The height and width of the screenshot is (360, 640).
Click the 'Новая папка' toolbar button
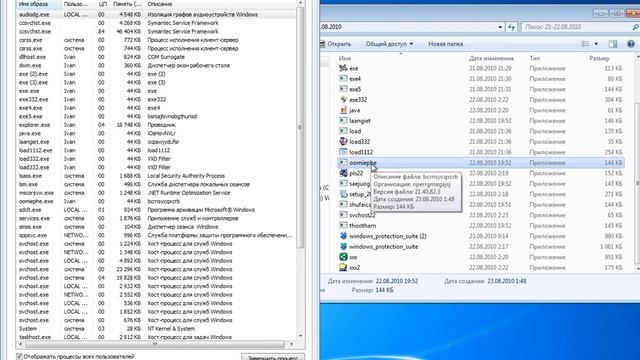coord(445,44)
